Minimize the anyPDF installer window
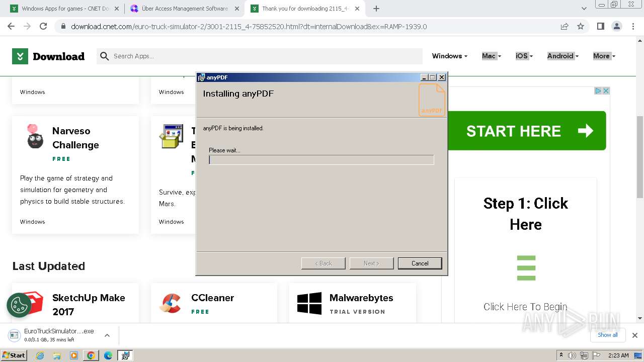 tap(424, 77)
